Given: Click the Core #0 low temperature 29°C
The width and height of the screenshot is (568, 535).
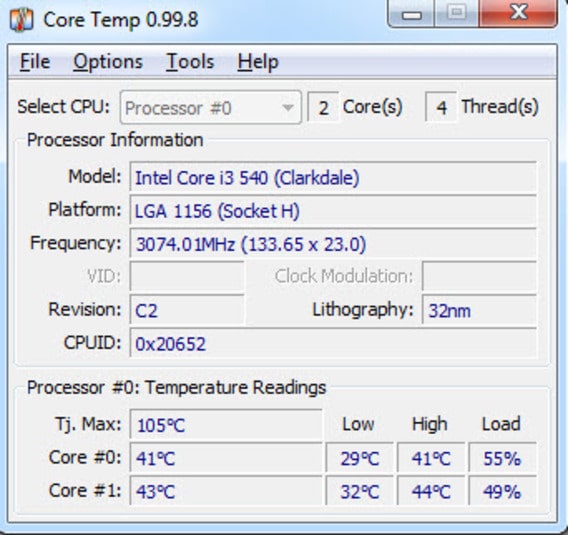Looking at the screenshot, I should point(360,457).
